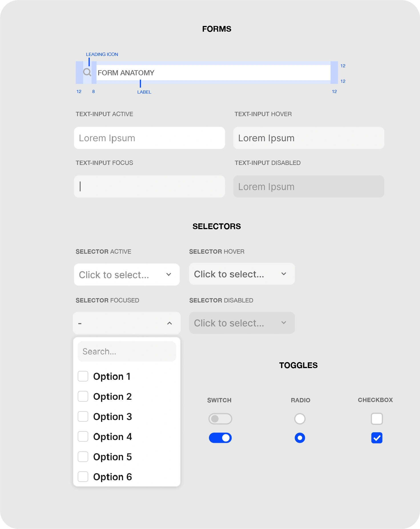Click the search magnifier icon in Form Anatomy

87,72
